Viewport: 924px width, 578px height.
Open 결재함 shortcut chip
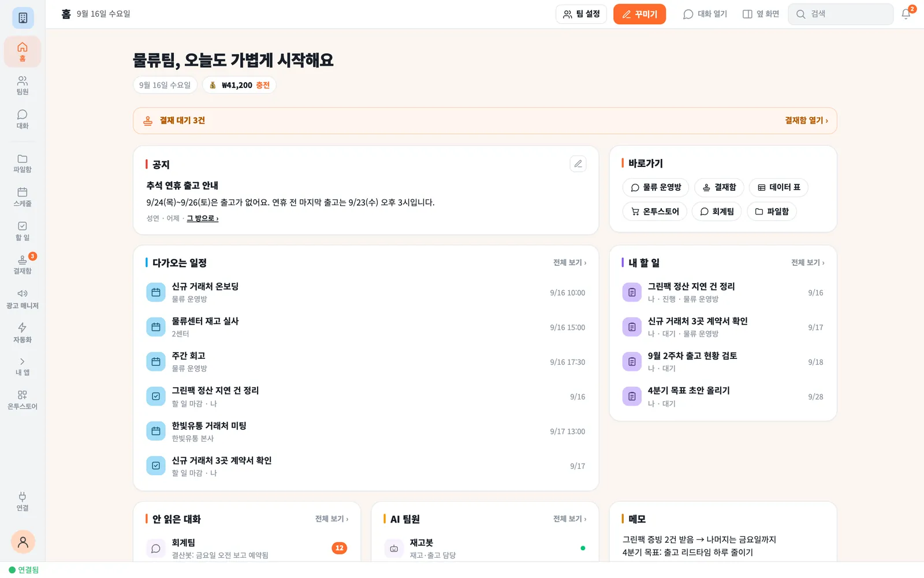(x=719, y=187)
